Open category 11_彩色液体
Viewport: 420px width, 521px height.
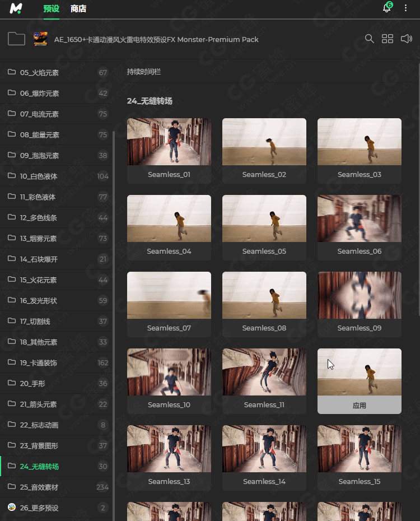(x=56, y=197)
